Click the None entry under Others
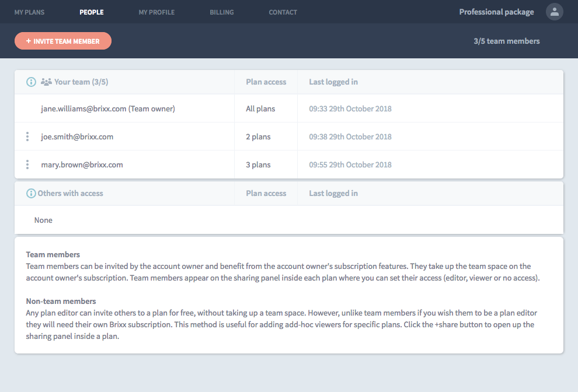The image size is (578, 392). [x=43, y=220]
